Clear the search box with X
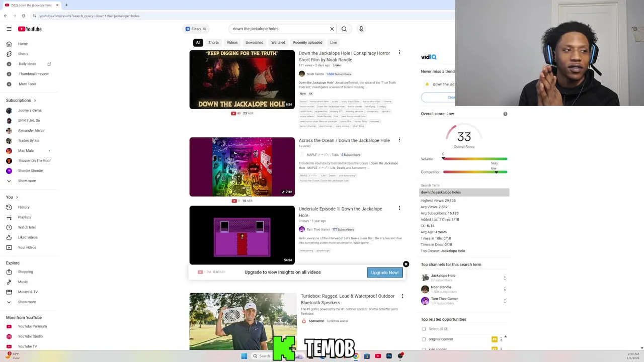The height and width of the screenshot is (362, 644). coord(332,29)
